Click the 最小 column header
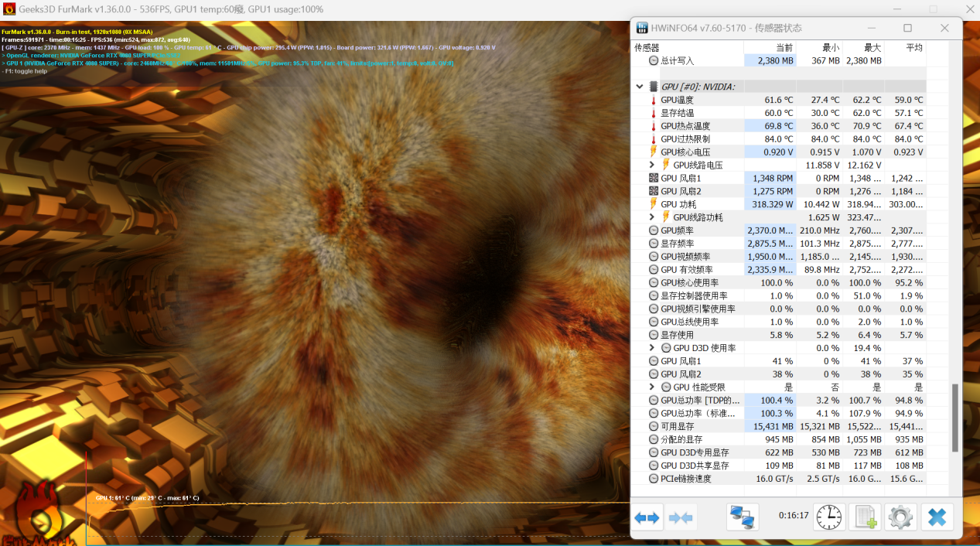 [831, 47]
